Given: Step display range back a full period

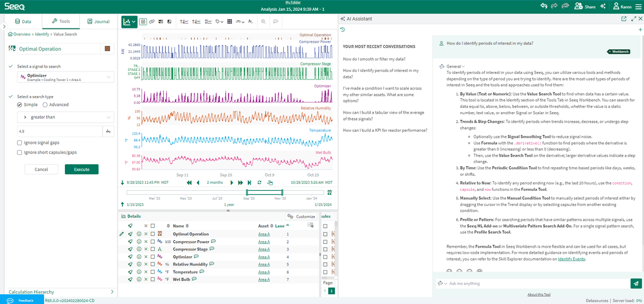Looking at the screenshot, I should [x=189, y=183].
